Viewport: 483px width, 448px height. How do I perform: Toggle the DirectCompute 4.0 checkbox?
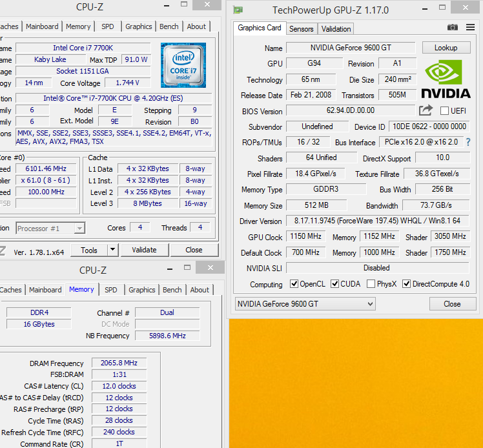point(407,284)
